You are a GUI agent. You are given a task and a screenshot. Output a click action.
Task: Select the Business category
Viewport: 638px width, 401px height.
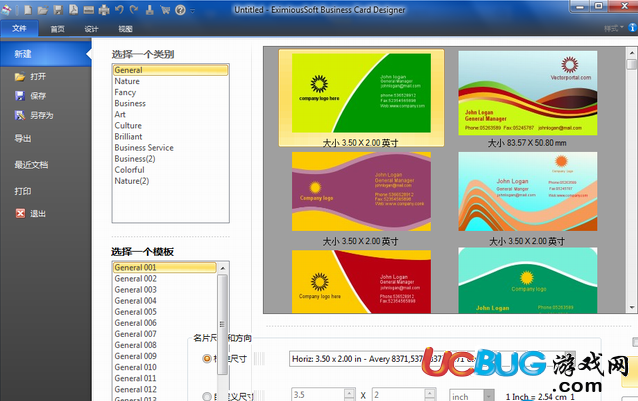(x=170, y=103)
